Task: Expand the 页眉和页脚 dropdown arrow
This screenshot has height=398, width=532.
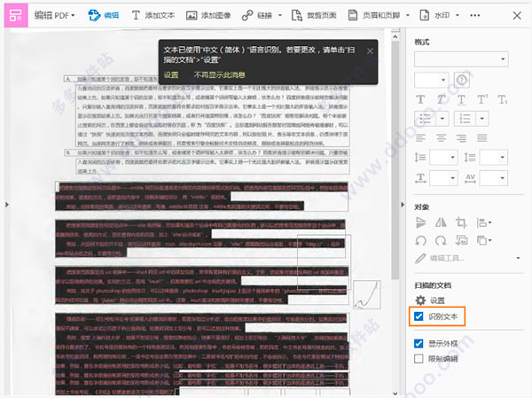Action: click(408, 15)
